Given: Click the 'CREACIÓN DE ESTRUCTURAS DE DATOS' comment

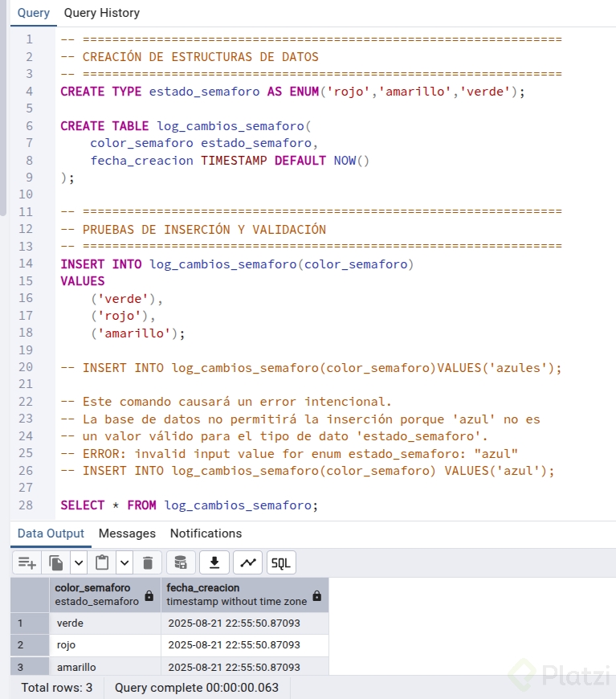Looking at the screenshot, I should (190, 57).
